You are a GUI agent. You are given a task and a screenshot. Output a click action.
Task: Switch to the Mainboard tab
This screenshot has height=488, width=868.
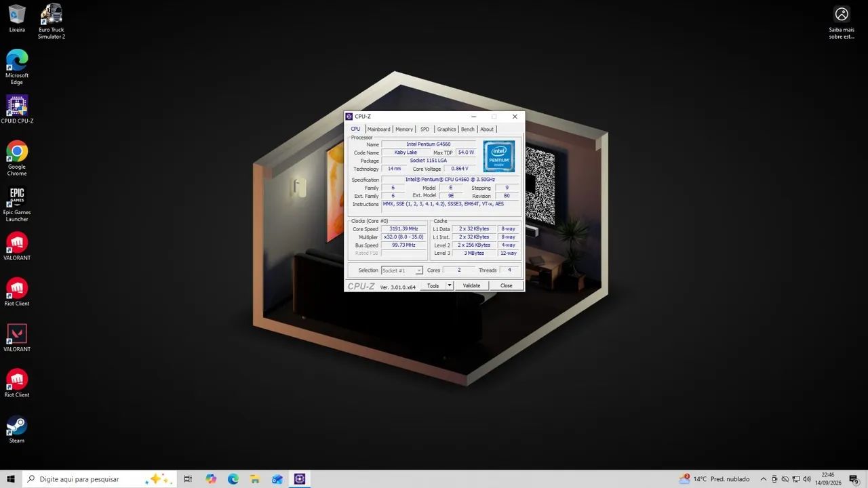[x=379, y=129]
